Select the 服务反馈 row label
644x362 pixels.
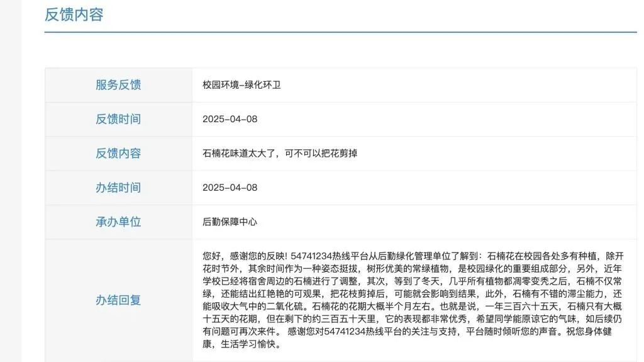pos(118,85)
